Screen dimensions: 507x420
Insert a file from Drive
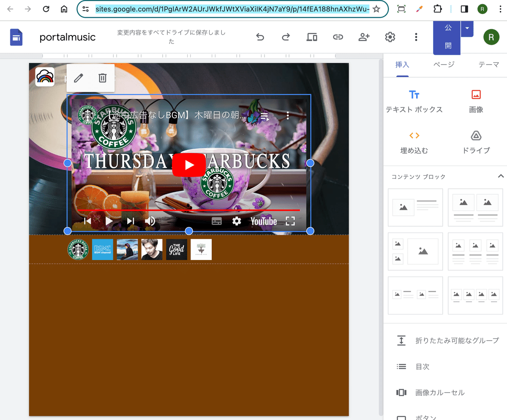(x=476, y=142)
